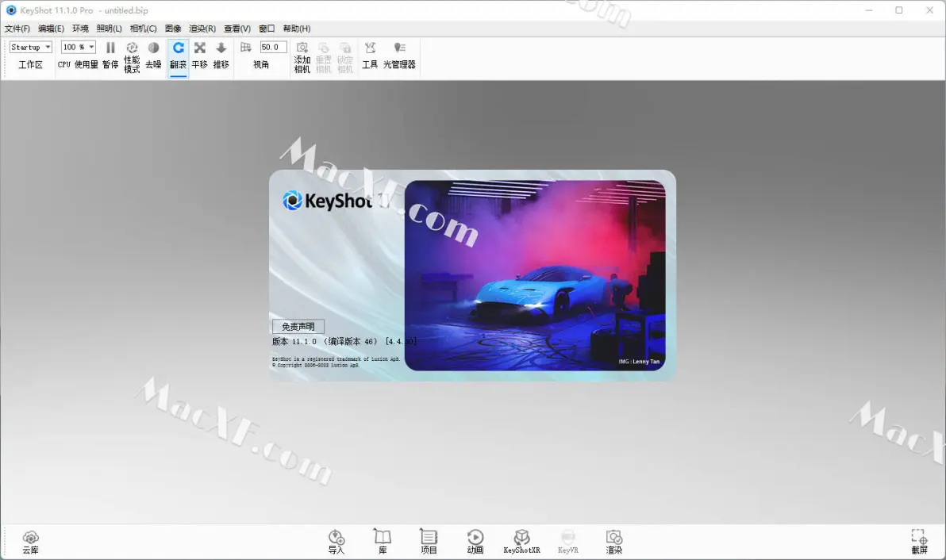
Task: Launch the KeyShotXR wizard
Action: click(522, 542)
